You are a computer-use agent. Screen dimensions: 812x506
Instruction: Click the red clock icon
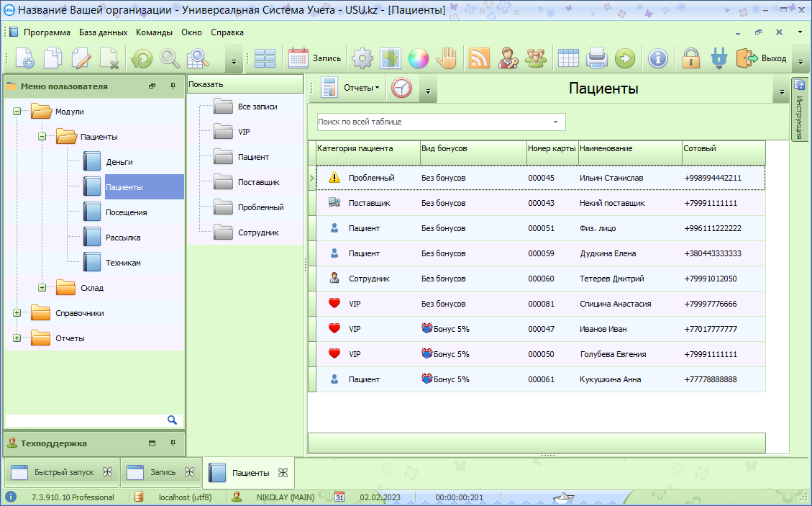coord(402,88)
